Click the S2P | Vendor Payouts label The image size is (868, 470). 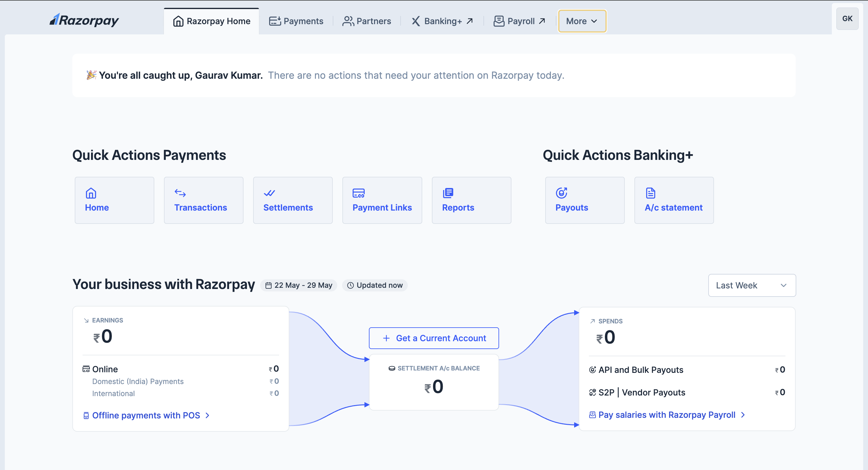click(x=642, y=393)
